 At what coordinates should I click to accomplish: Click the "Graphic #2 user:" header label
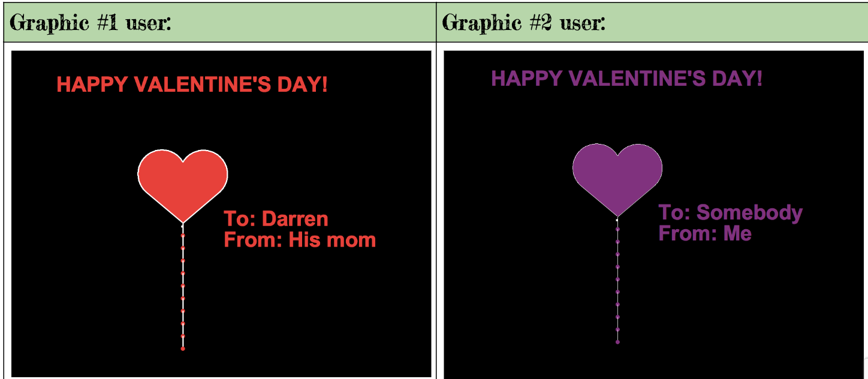click(523, 23)
